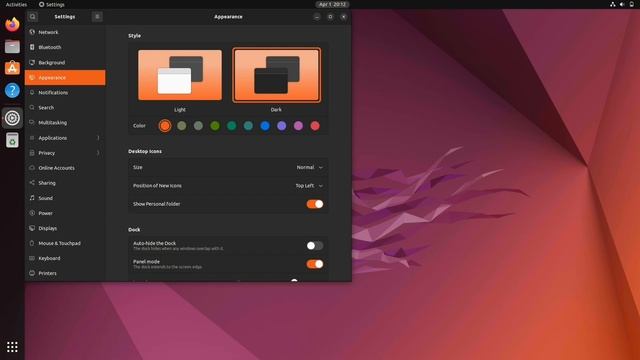This screenshot has height=360, width=640.
Task: Open the clock/date in top bar
Action: click(332, 4)
